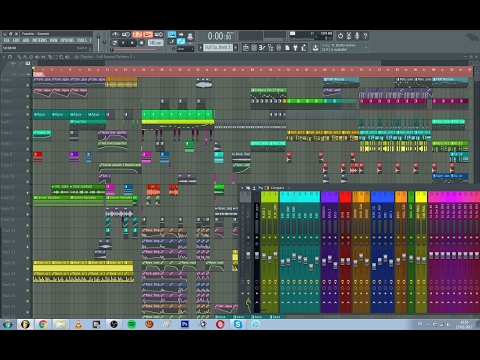Open the snap selector dropdown

tap(185, 49)
